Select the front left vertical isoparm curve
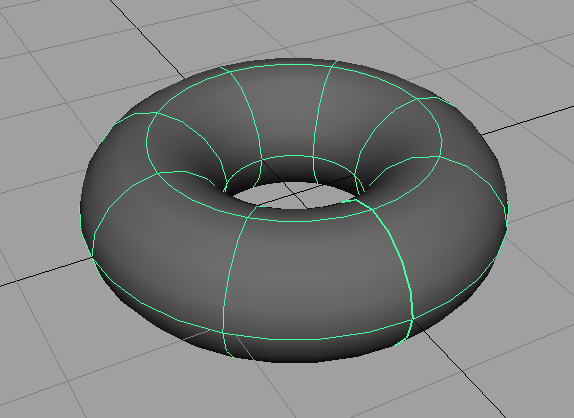This screenshot has width=574, height=418. point(231,278)
